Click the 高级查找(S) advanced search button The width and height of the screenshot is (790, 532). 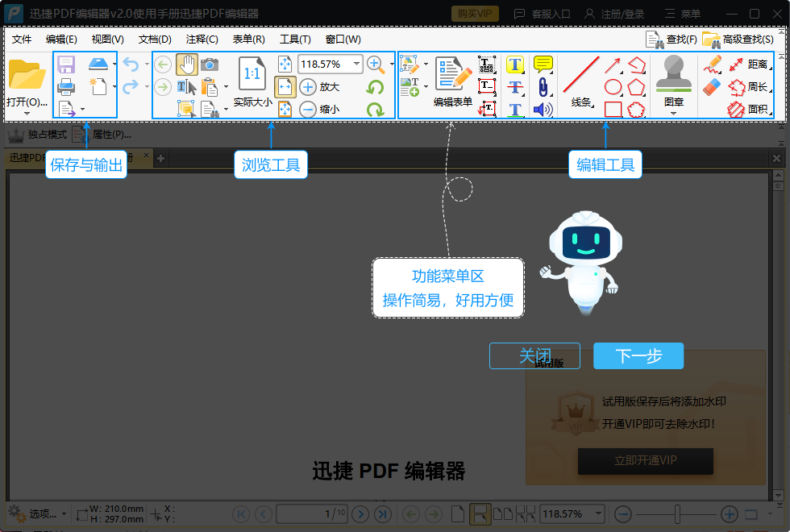click(738, 39)
